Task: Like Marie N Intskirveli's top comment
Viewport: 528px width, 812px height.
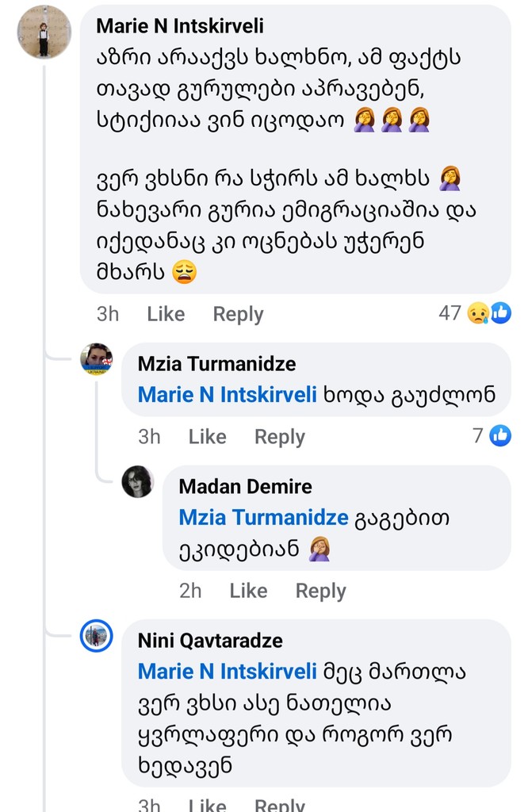Action: point(166,314)
